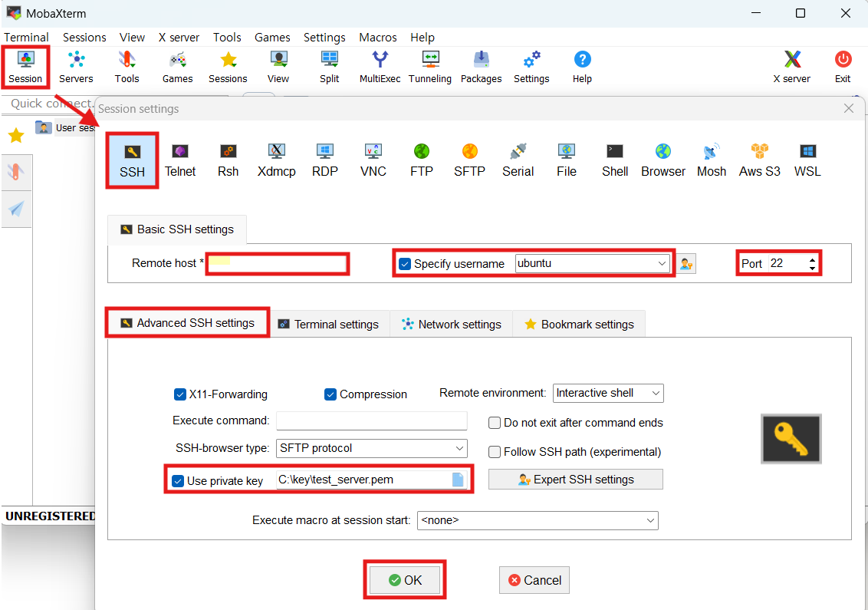Select the Xdmcp session type

tap(276, 160)
